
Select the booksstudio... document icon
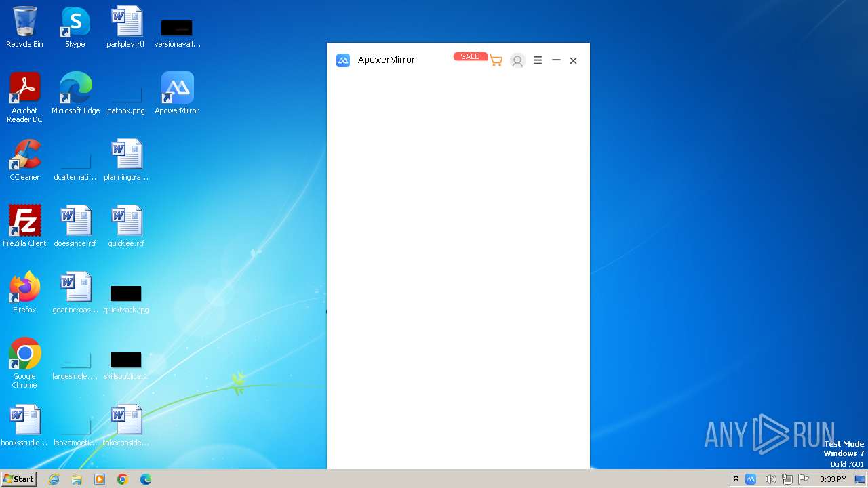tap(24, 426)
